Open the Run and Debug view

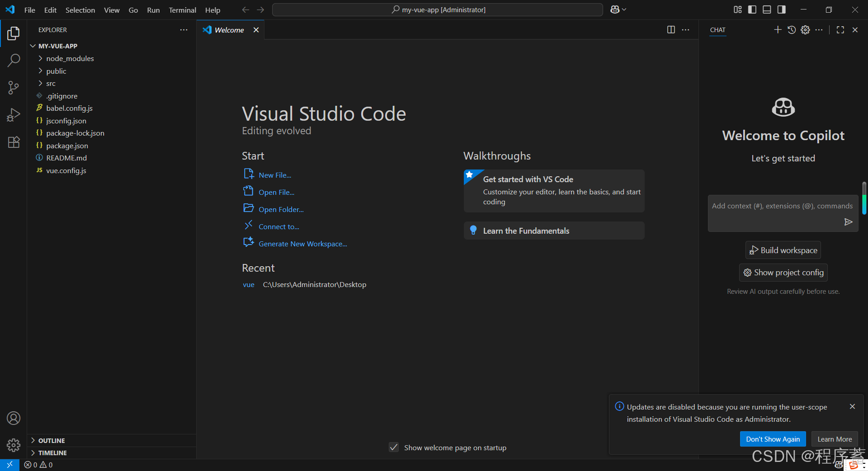tap(14, 115)
